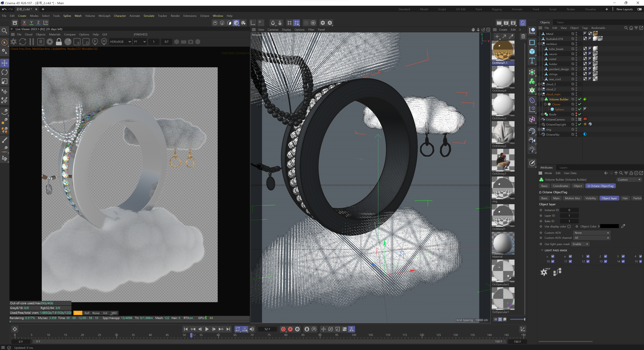Toggle Y axis lock
The image size is (644, 350).
(31, 23)
